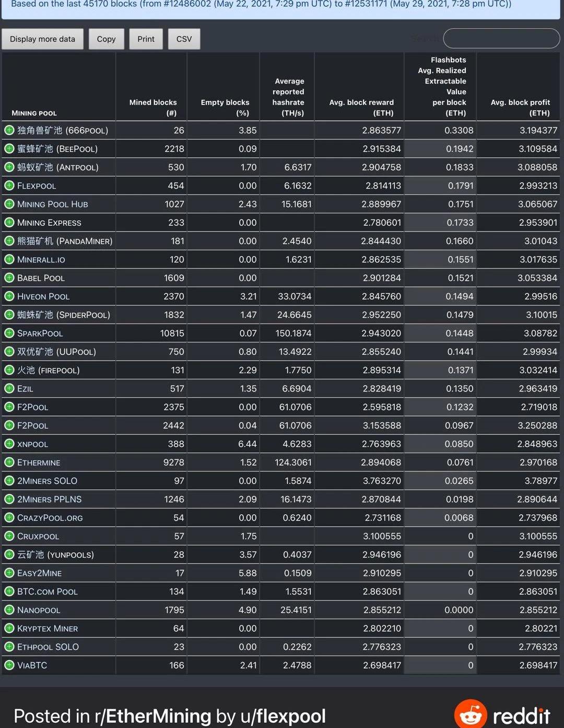Click the Copy button
This screenshot has width=564, height=728.
click(x=106, y=39)
